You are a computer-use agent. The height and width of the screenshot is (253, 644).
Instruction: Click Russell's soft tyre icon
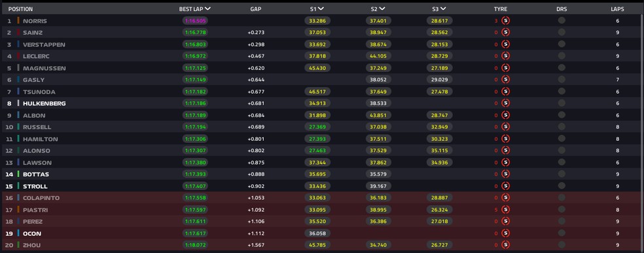pyautogui.click(x=506, y=126)
